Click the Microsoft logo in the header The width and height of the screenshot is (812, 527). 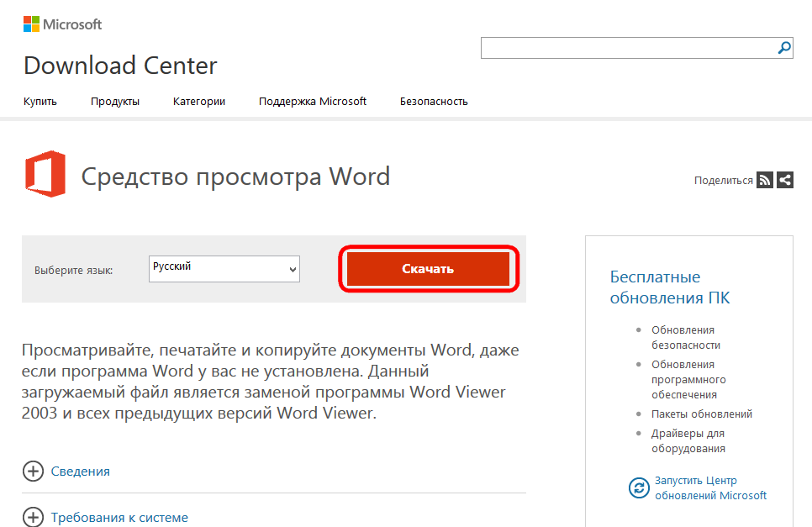tap(62, 24)
